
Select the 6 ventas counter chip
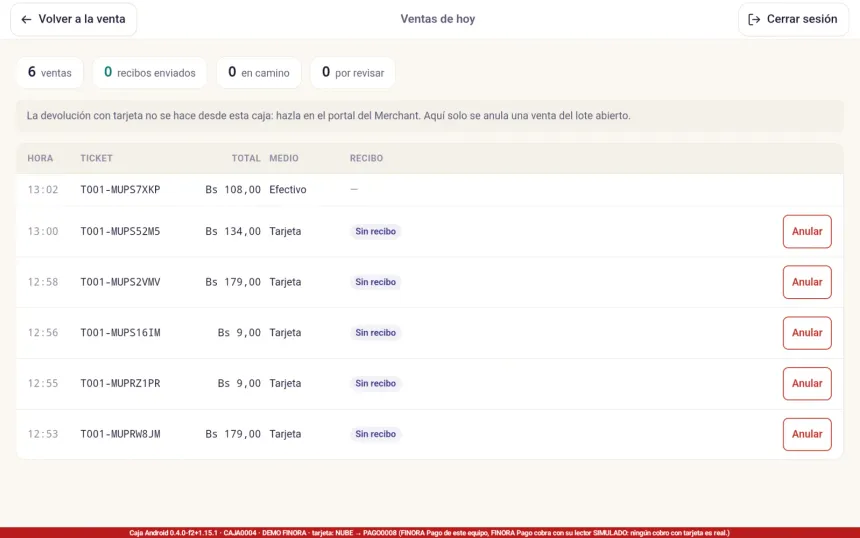point(50,72)
